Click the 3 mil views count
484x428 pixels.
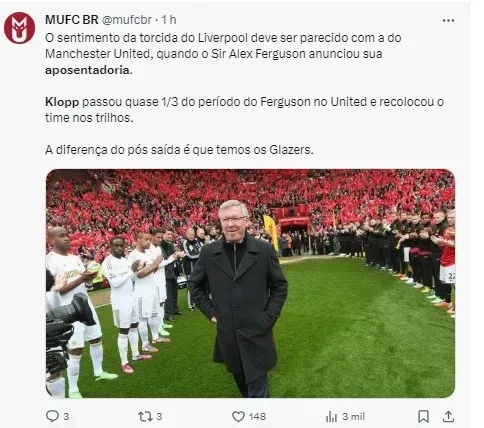point(353,416)
